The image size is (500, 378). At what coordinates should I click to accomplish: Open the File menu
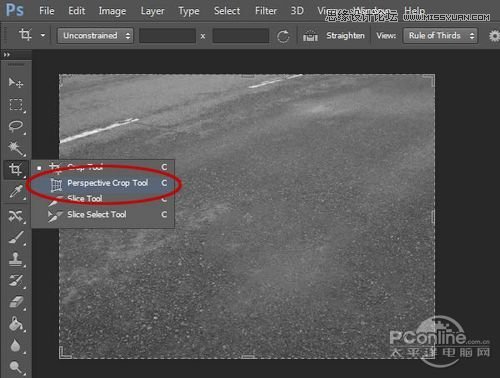click(x=47, y=11)
